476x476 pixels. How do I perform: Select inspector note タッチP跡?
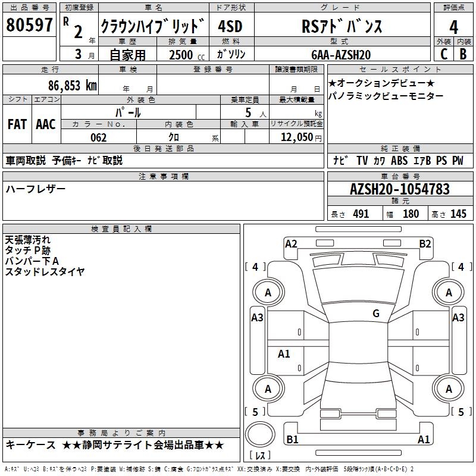pyautogui.click(x=27, y=250)
